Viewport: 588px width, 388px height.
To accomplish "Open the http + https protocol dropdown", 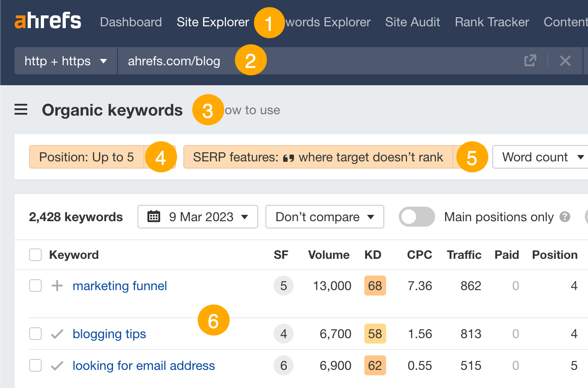I will coord(65,60).
